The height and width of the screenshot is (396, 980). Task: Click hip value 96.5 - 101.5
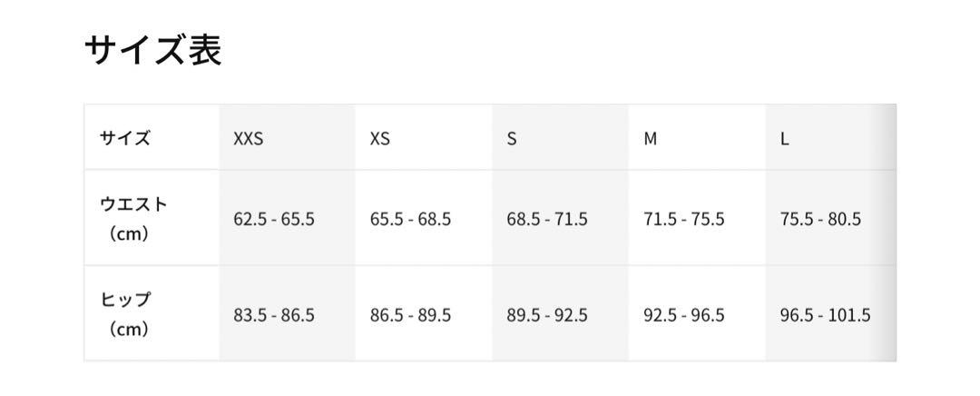pos(826,315)
